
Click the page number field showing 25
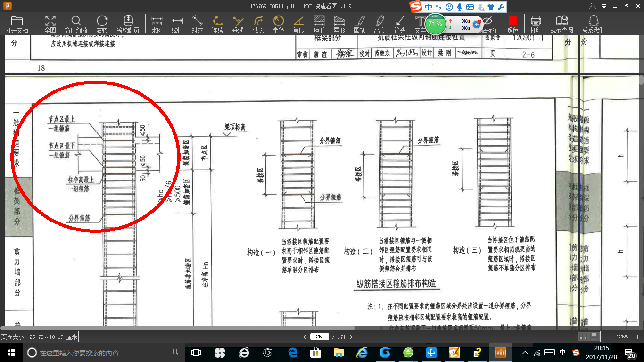pyautogui.click(x=319, y=337)
